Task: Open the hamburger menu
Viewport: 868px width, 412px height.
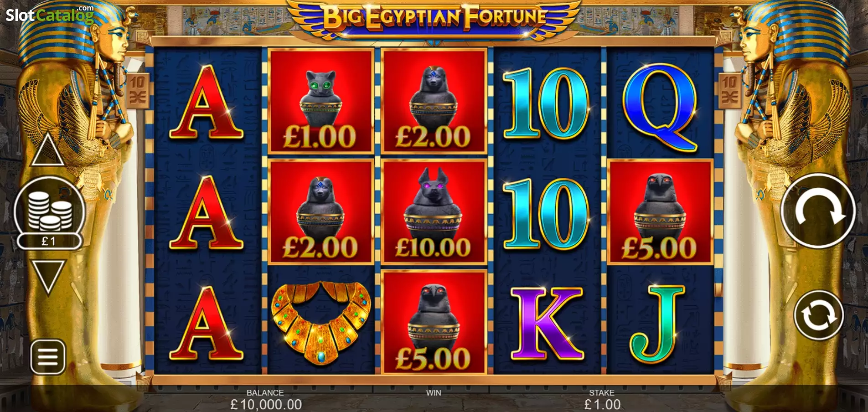Action: 48,356
